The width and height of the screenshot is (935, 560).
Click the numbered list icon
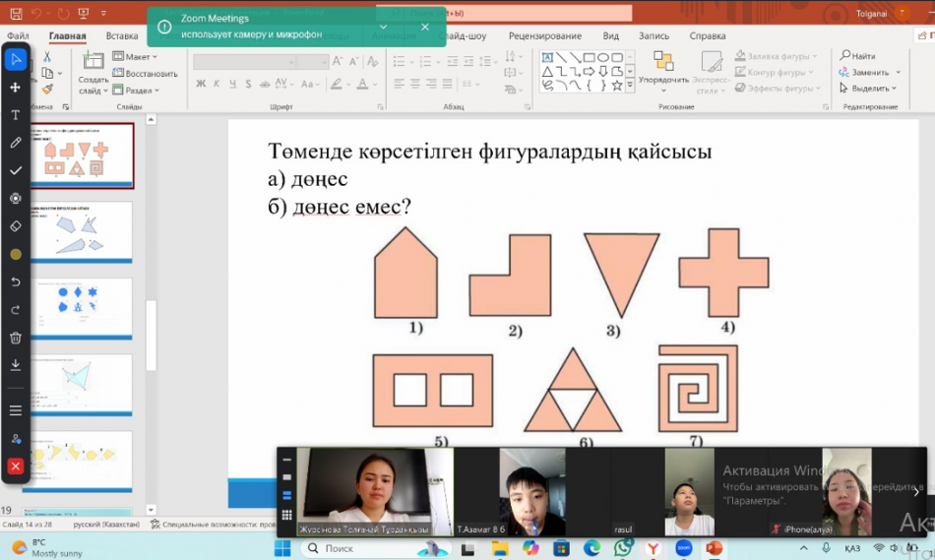tap(424, 61)
